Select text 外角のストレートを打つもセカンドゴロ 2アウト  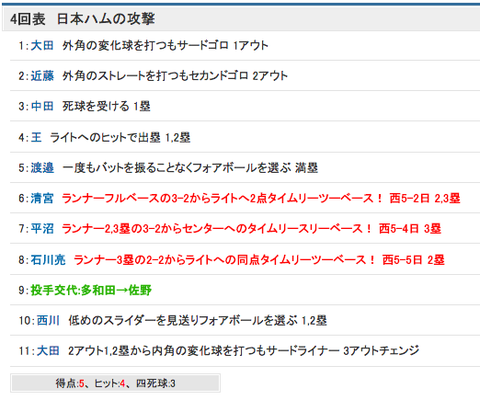(175, 76)
